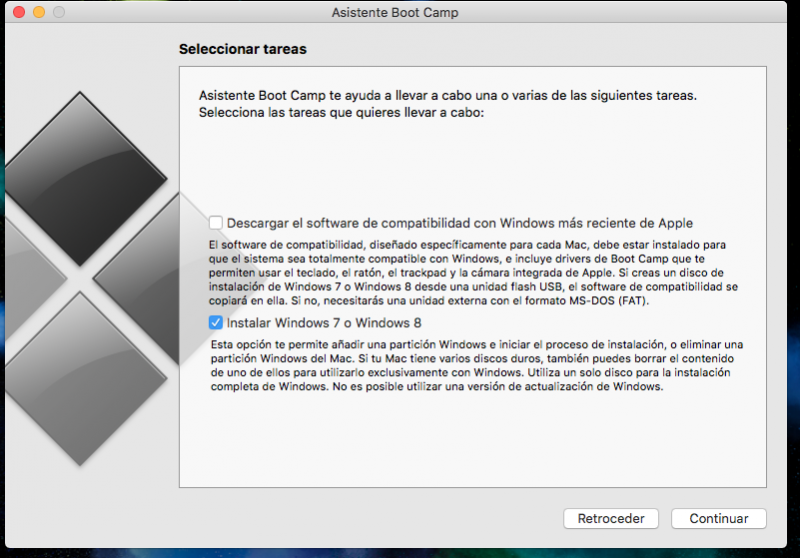
Task: Click the "Instalar Windows 7 o Windows 8" label text
Action: 323,323
